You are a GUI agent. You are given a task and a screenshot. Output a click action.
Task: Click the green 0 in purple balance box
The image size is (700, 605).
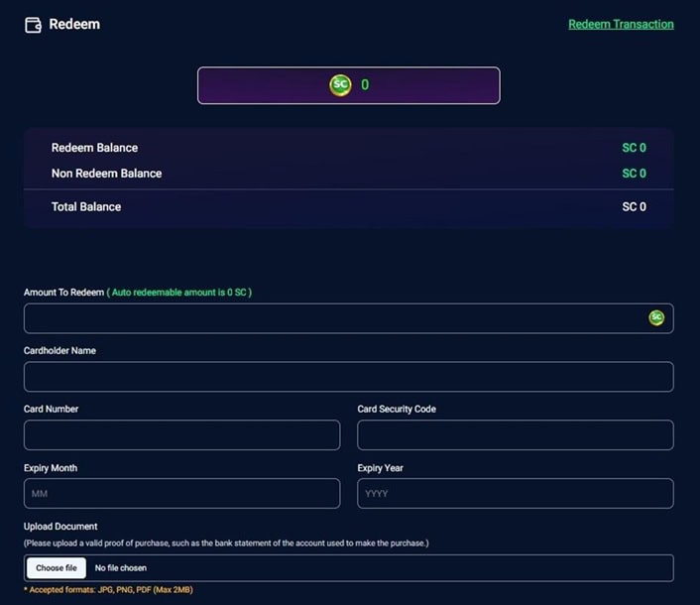365,85
